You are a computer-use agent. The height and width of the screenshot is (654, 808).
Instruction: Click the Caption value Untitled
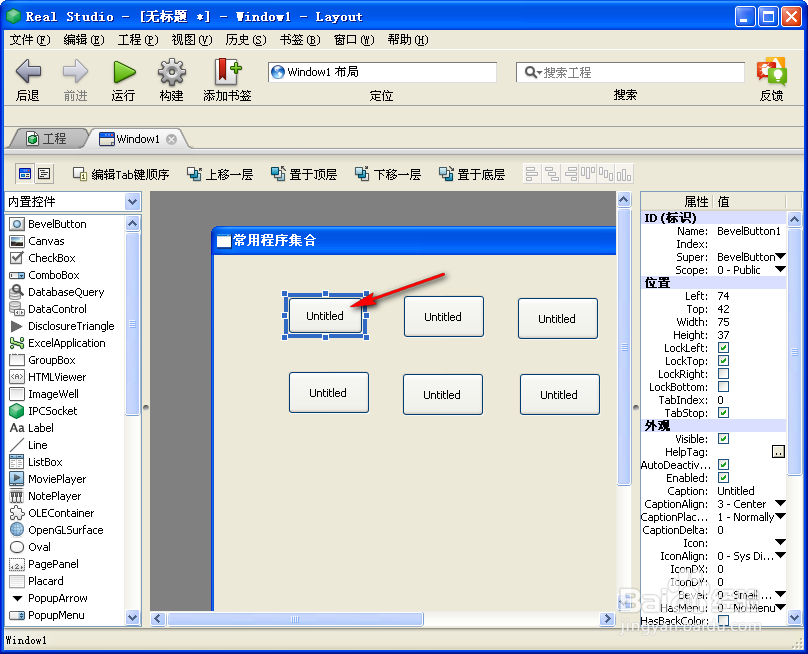click(736, 491)
